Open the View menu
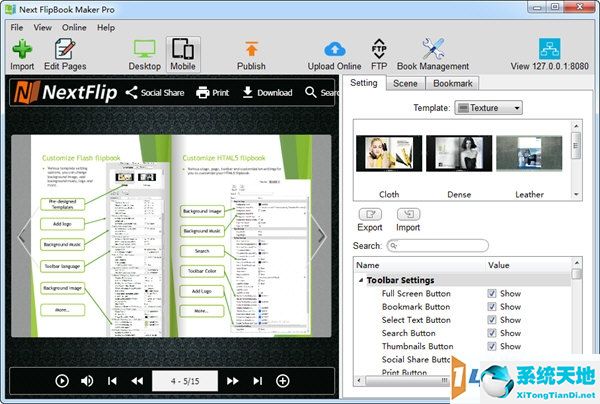Viewport: 600px width, 404px height. [42, 28]
